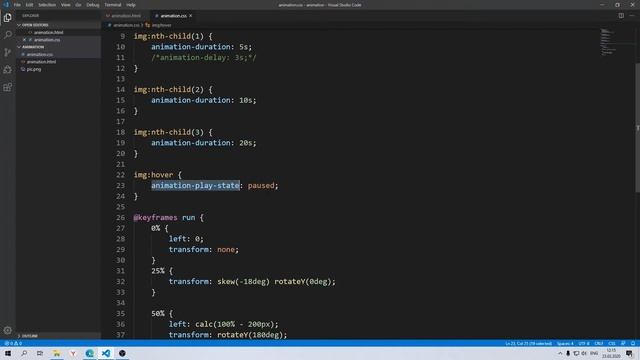
Task: Click the highlighted animation-play-state property
Action: [x=195, y=185]
